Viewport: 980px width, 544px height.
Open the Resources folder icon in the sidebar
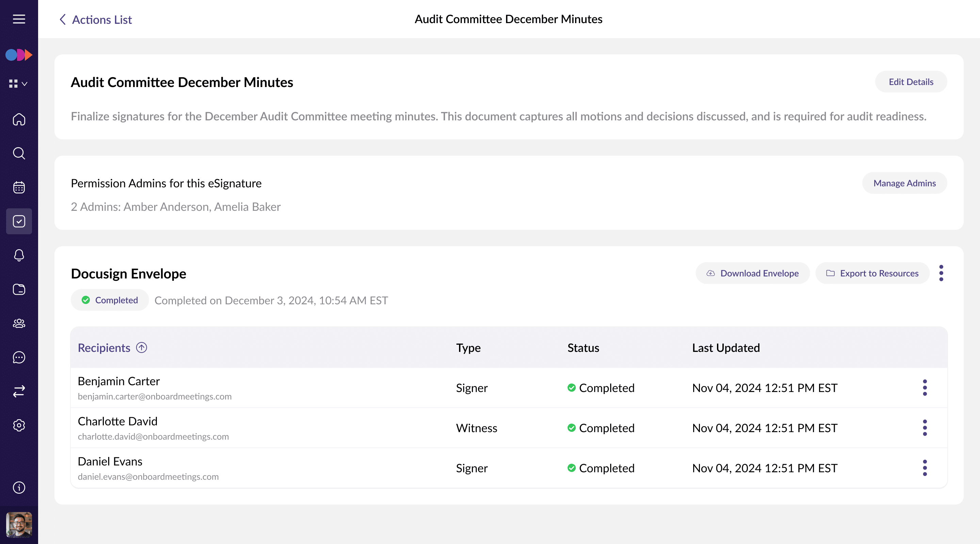click(19, 289)
